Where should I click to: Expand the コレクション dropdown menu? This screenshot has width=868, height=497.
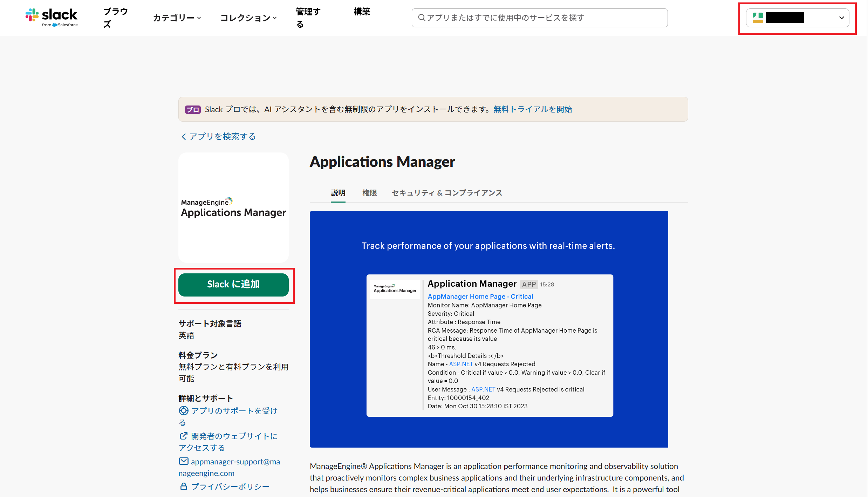pyautogui.click(x=248, y=18)
